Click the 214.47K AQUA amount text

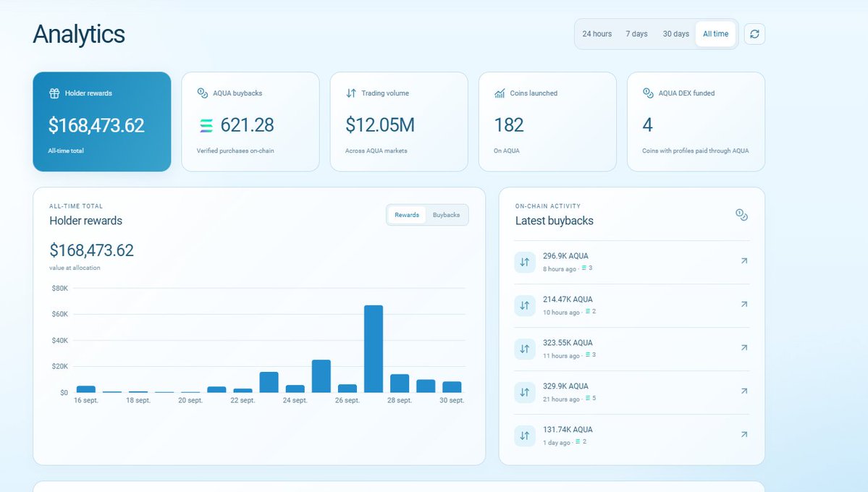coord(568,299)
